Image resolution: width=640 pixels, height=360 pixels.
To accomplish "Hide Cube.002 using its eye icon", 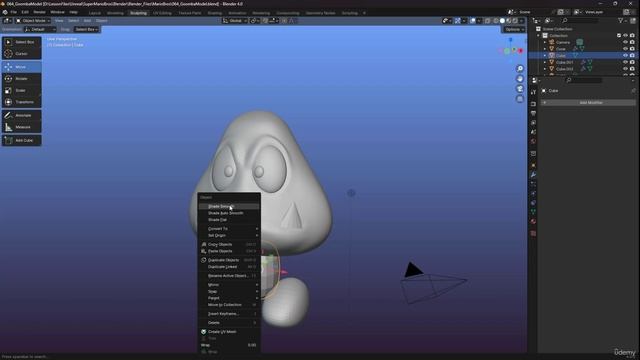I will 625,69.
